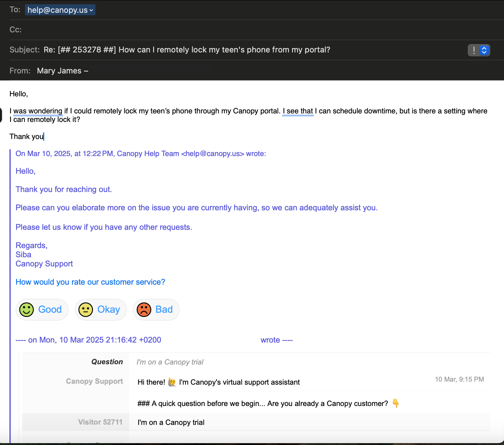
Task: Click "I'm on a Canopy trial" italic question text
Action: click(170, 362)
